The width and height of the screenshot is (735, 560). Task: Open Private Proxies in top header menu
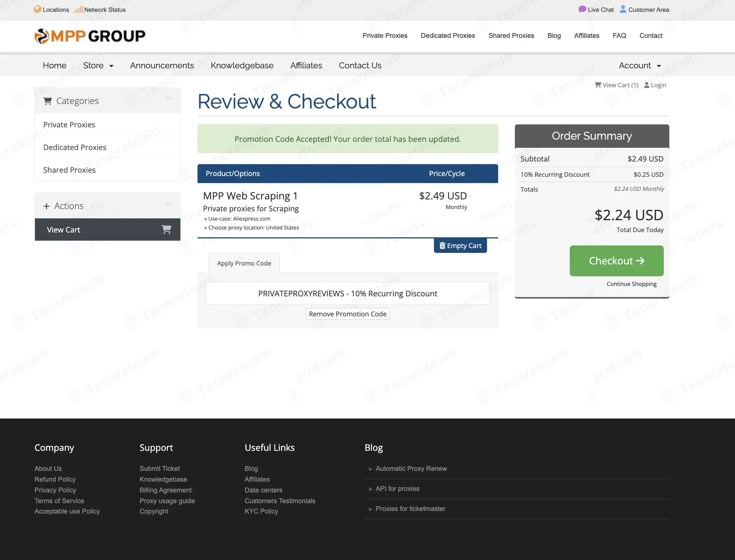click(x=385, y=36)
